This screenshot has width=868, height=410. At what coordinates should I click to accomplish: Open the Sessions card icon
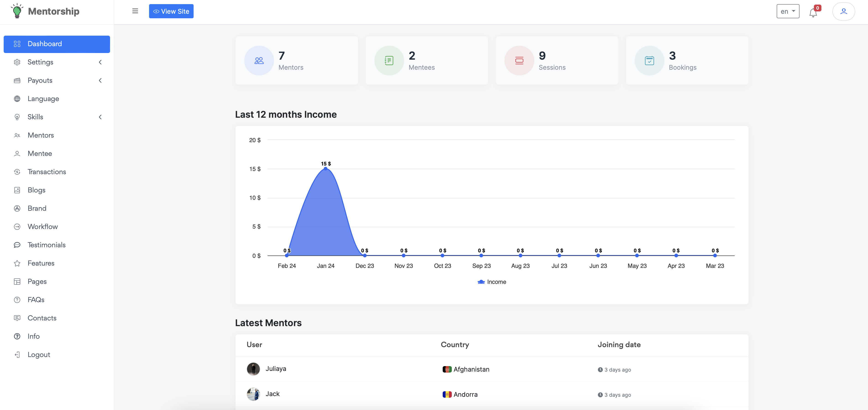tap(519, 60)
